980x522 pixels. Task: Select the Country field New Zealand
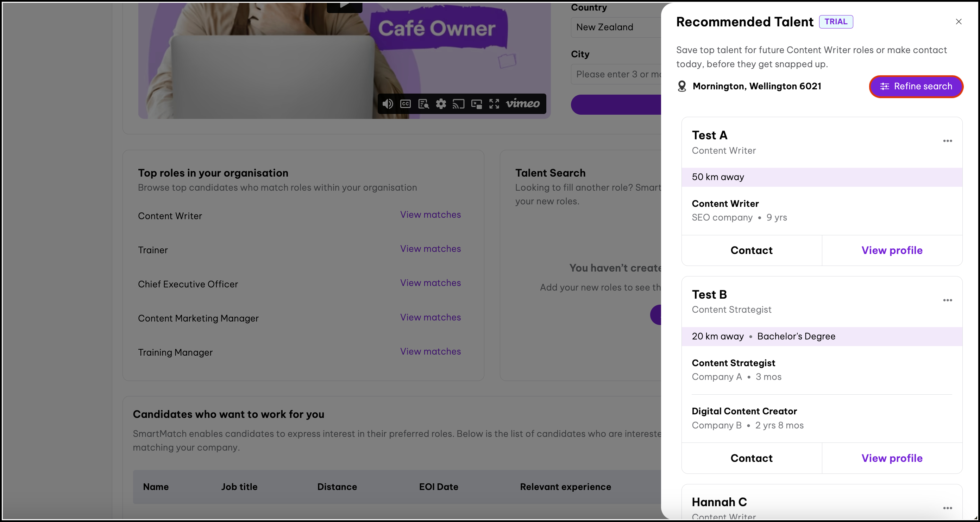(617, 27)
